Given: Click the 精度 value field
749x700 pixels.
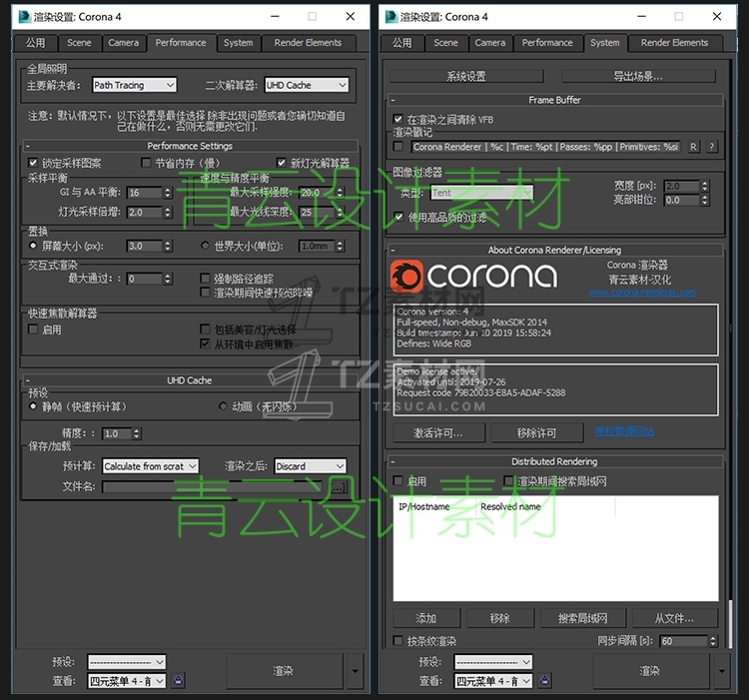Looking at the screenshot, I should pos(117,433).
